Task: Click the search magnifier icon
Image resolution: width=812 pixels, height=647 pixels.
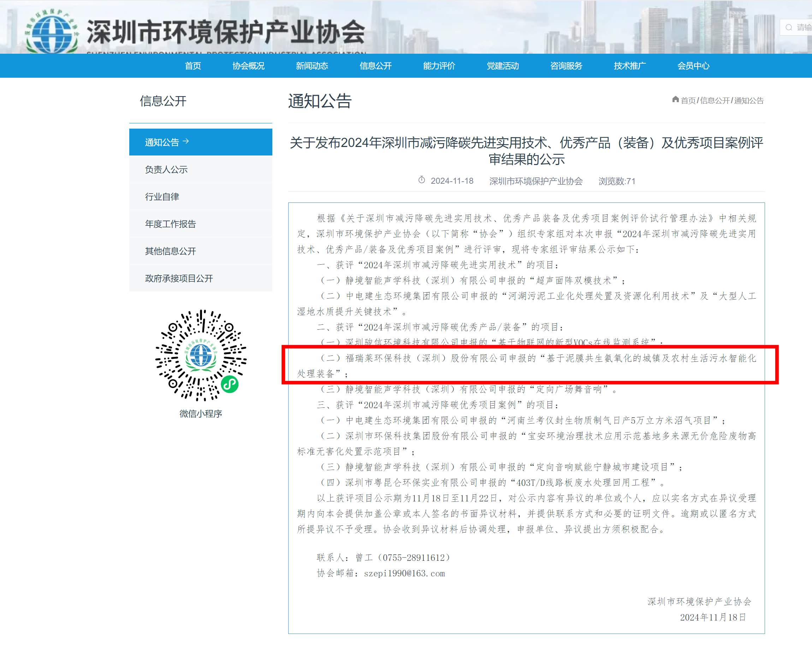Action: 789,28
